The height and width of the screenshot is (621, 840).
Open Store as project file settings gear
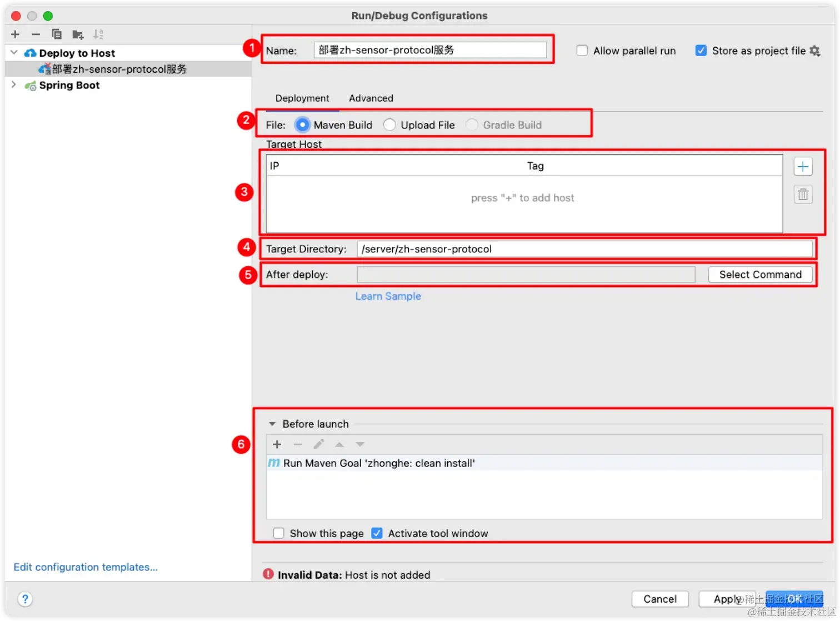coord(815,51)
